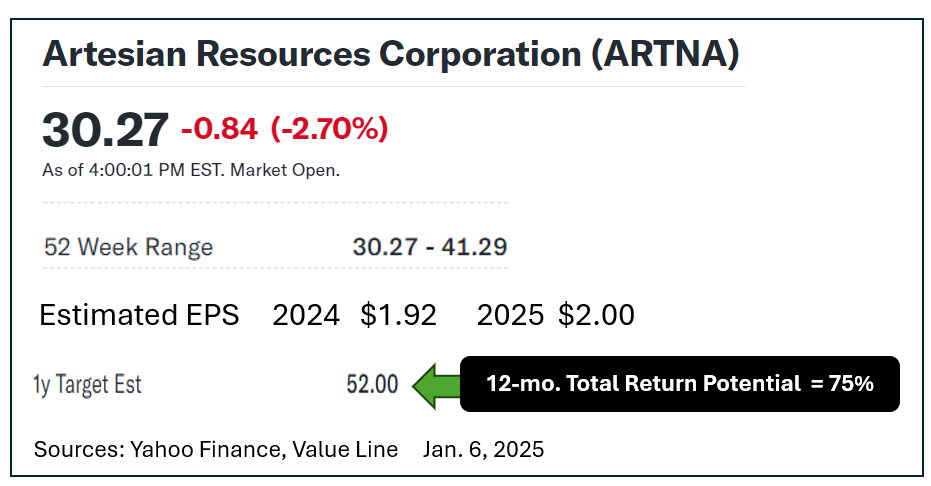Screen dimensions: 931x486
Task: Click the Estimated EPS label
Action: 139,315
